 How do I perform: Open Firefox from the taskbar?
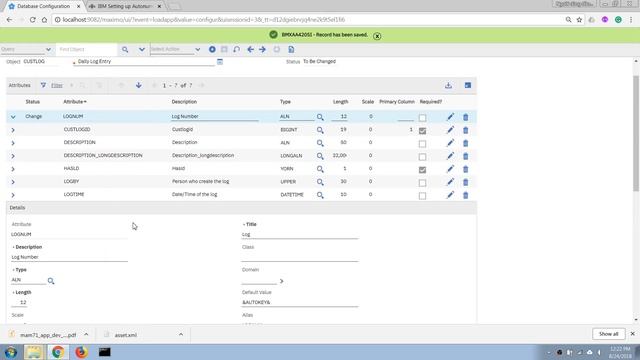[81, 352]
